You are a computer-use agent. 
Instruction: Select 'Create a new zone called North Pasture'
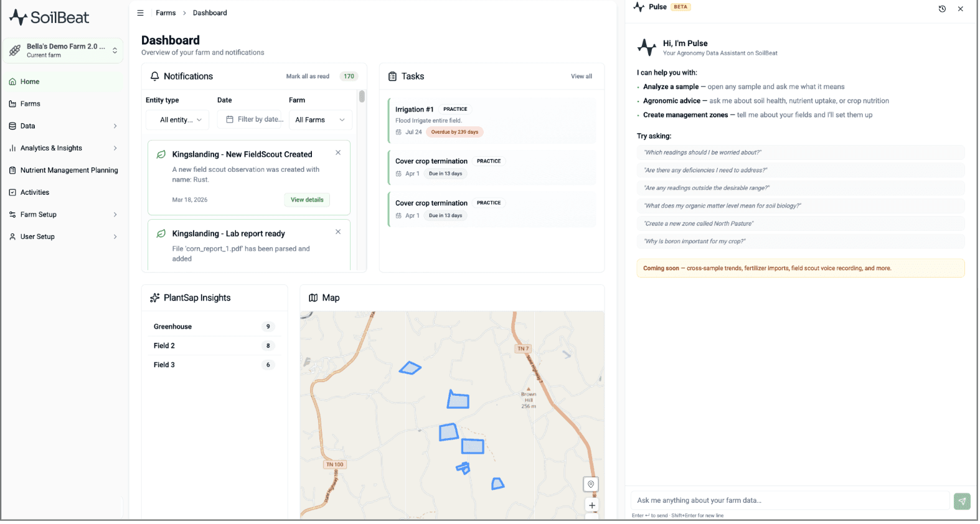pos(801,223)
